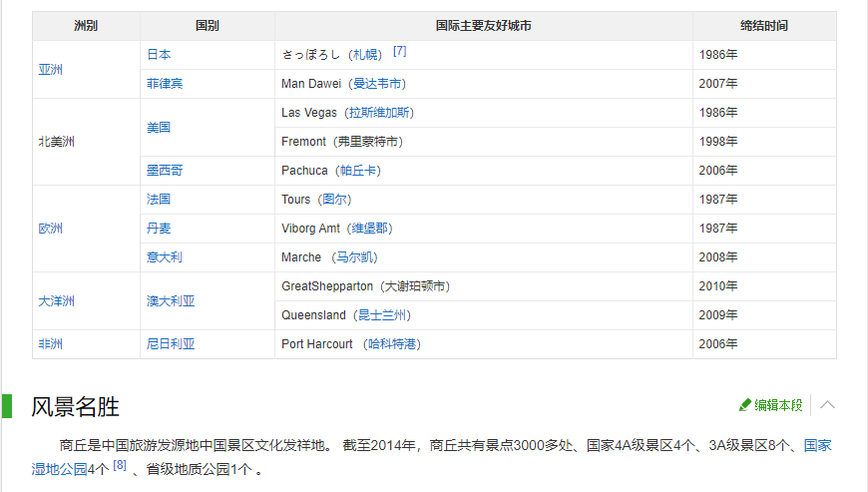
Task: Follow the 菲律宾 country link
Action: tap(165, 84)
